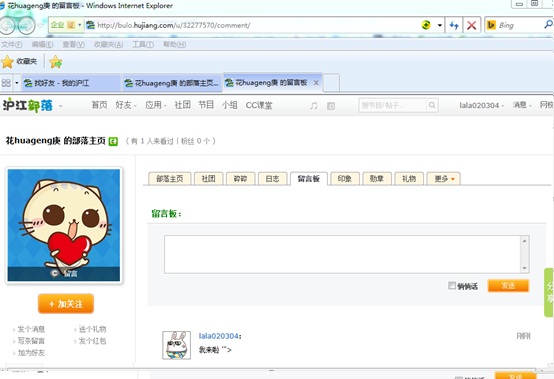554x379 pixels.
Task: Open the 文件(F) menu
Action: pos(12,45)
